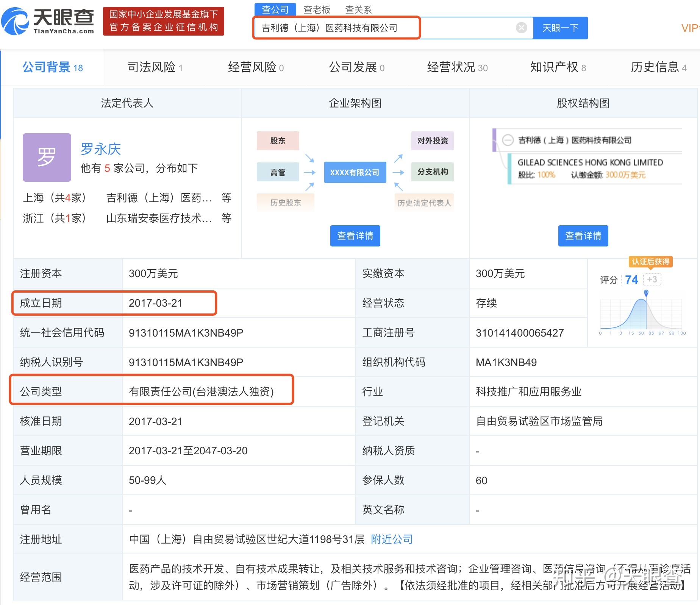Select the registered address 世纪大道1198号31层

316,539
